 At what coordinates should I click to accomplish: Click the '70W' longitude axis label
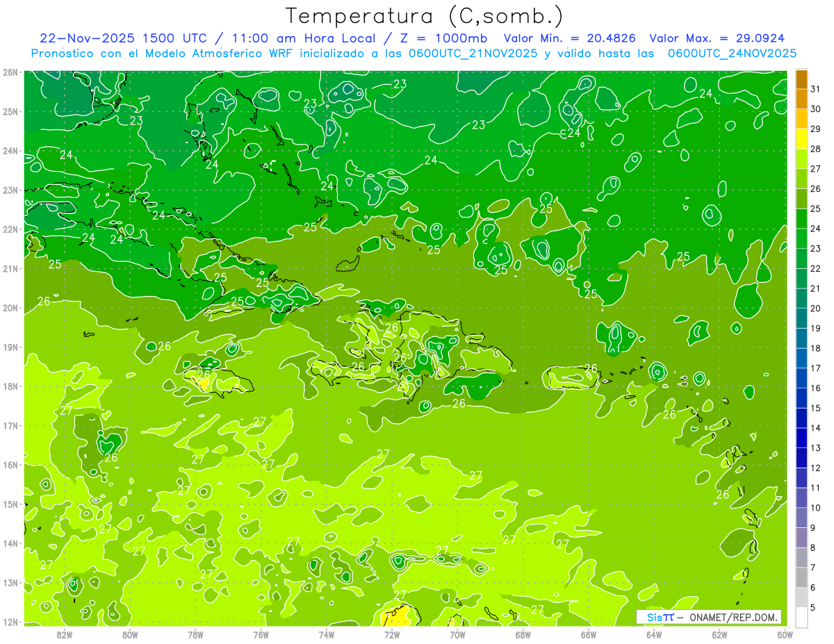pos(457,634)
